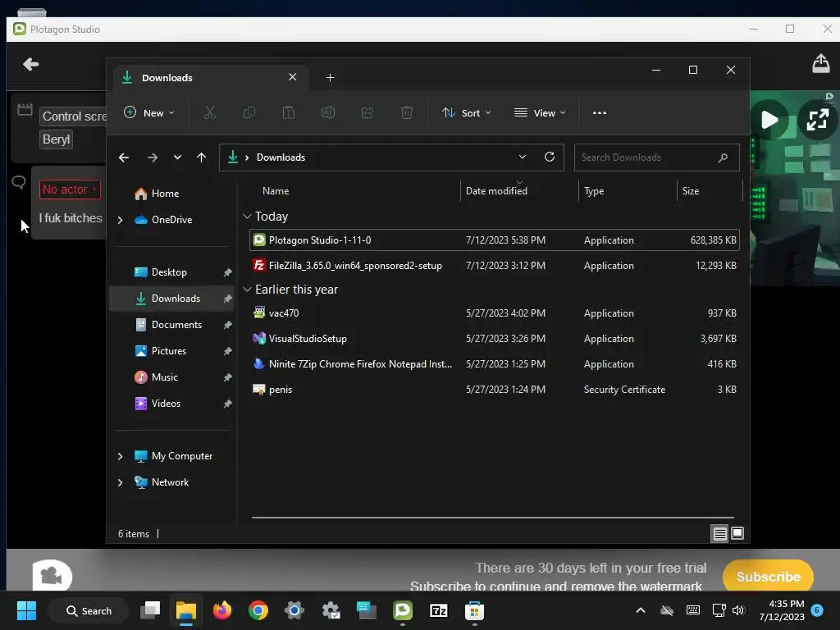Viewport: 840px width, 630px height.
Task: Go back with Explorer's back arrow
Action: [x=124, y=157]
